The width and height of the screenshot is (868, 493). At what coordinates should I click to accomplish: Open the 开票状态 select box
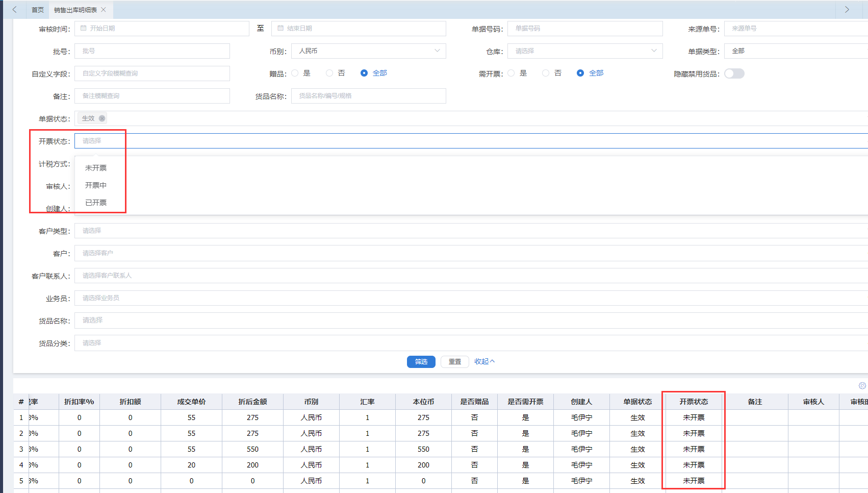tap(471, 141)
